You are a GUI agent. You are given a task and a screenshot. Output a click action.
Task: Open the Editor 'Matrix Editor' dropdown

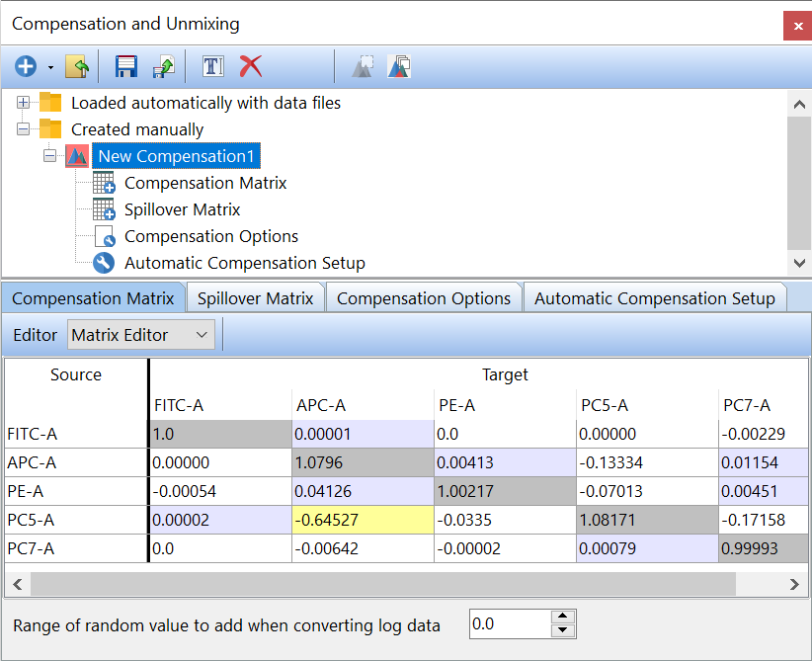202,336
